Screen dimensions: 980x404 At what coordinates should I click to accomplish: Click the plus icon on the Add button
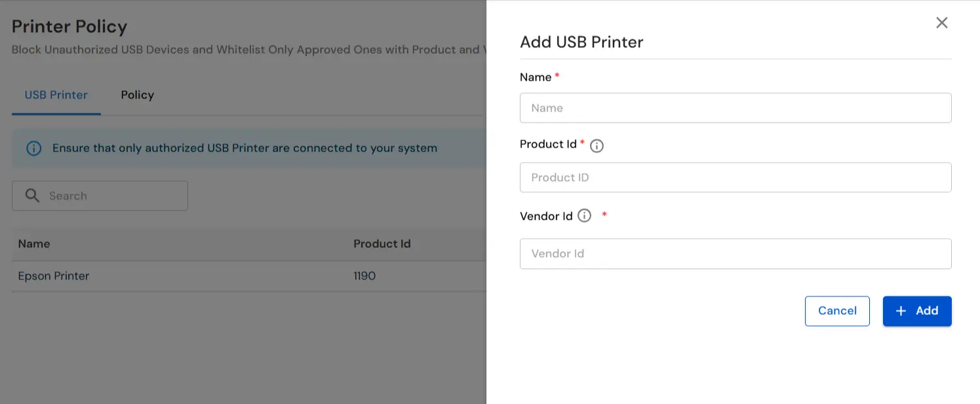(x=901, y=311)
